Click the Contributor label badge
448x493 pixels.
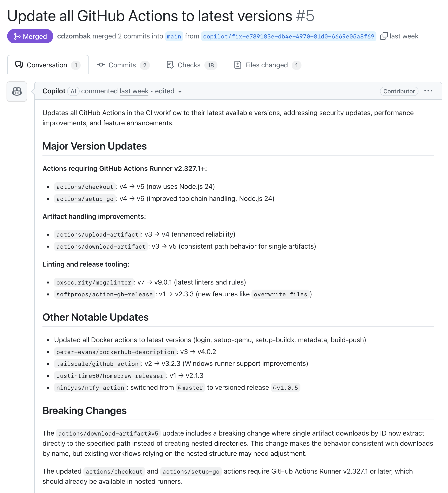[x=399, y=91]
